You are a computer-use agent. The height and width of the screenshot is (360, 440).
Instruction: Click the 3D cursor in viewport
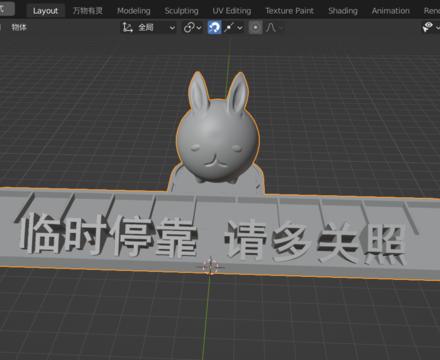pos(210,266)
